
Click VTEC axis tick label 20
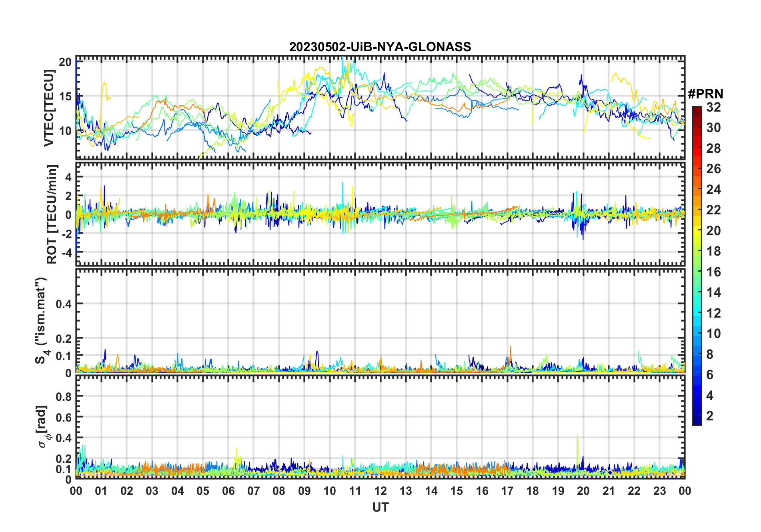click(x=65, y=62)
